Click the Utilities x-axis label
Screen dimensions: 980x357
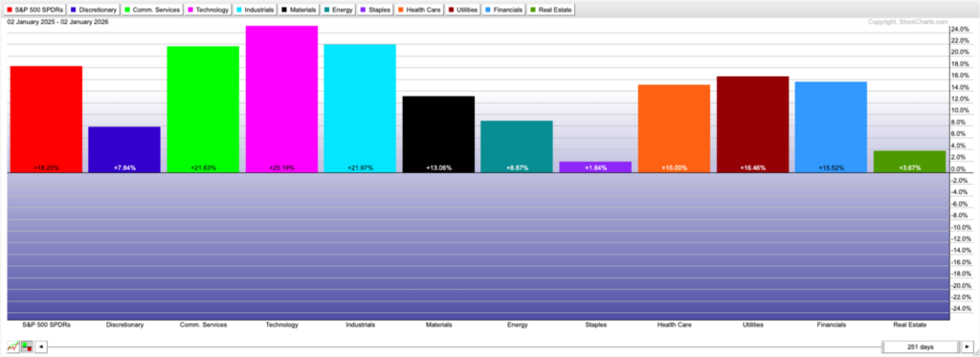(x=752, y=325)
